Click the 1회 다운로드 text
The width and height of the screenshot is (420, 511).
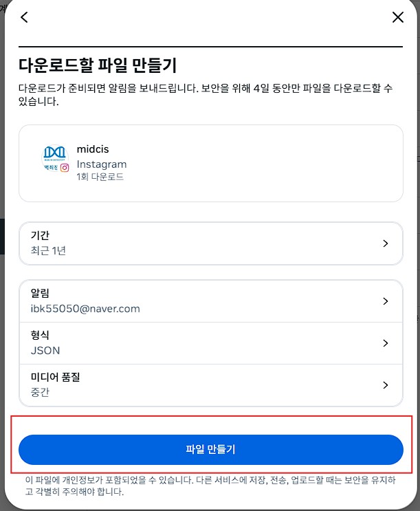coord(100,177)
